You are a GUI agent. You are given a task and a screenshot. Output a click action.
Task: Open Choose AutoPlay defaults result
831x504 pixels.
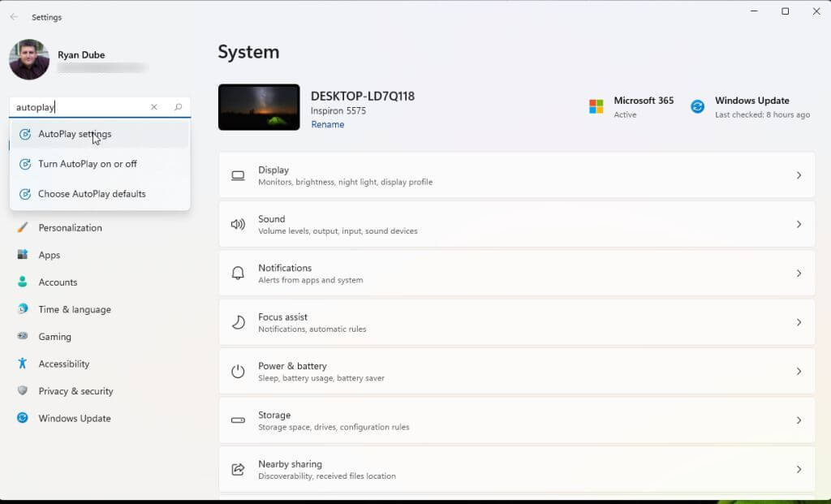(x=92, y=194)
